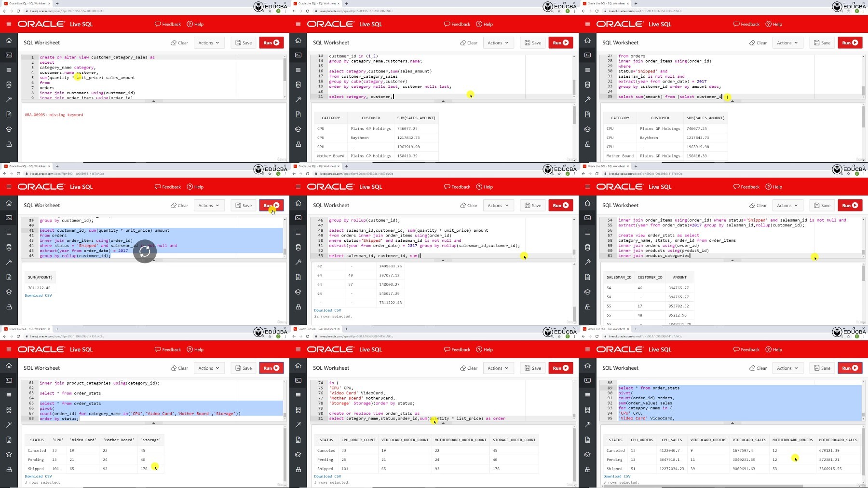Image resolution: width=868 pixels, height=488 pixels.
Task: Open My Scripts icon in SALESMAN_ID results worksheet sidebar
Action: click(587, 277)
